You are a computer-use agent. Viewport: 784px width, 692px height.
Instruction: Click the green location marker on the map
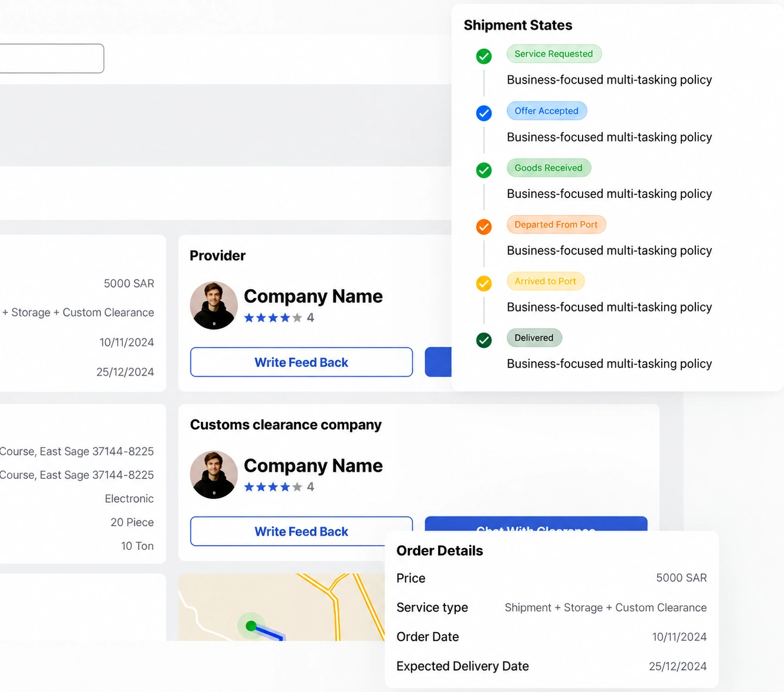[x=251, y=626]
